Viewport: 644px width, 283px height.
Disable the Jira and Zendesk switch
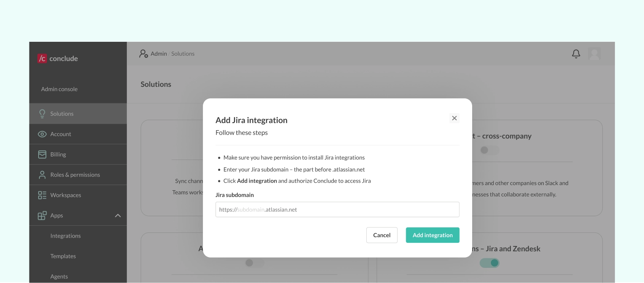point(489,263)
